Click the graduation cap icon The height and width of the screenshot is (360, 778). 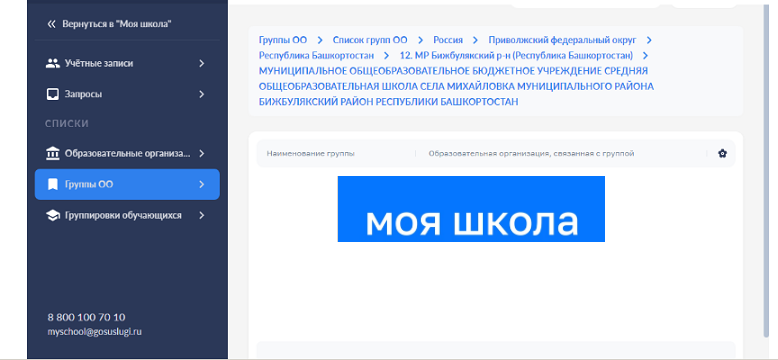click(53, 216)
